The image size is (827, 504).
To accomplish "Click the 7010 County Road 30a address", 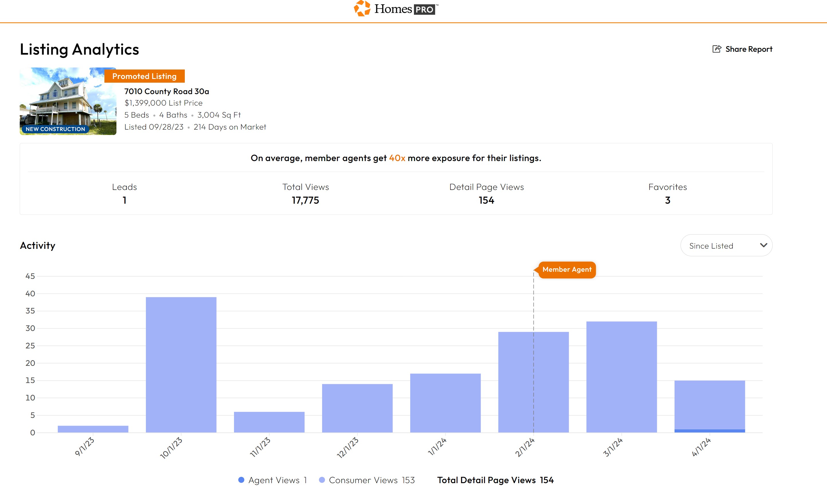I will [x=166, y=91].
